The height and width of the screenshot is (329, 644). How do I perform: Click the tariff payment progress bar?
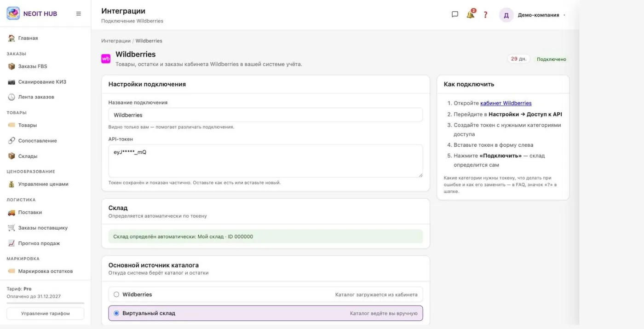(x=45, y=303)
